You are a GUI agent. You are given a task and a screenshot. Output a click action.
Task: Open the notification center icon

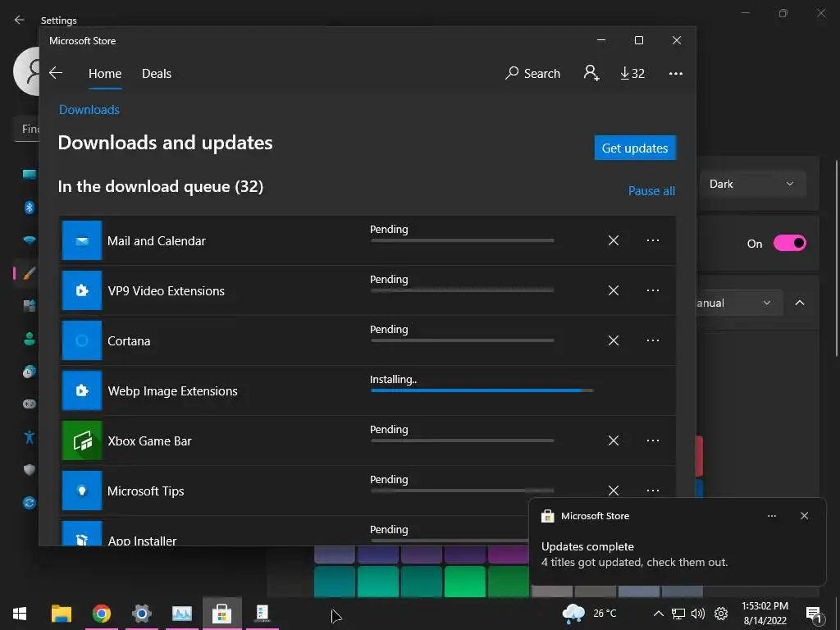point(814,614)
